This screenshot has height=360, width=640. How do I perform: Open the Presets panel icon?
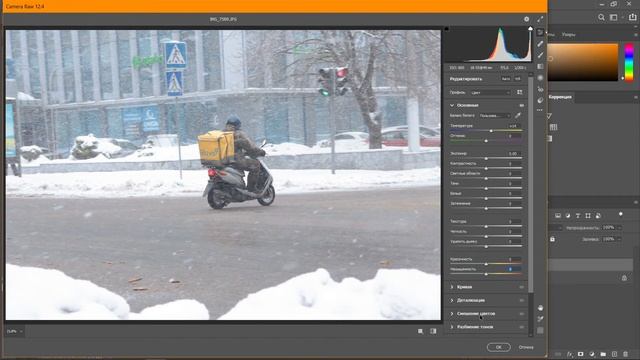(x=540, y=100)
